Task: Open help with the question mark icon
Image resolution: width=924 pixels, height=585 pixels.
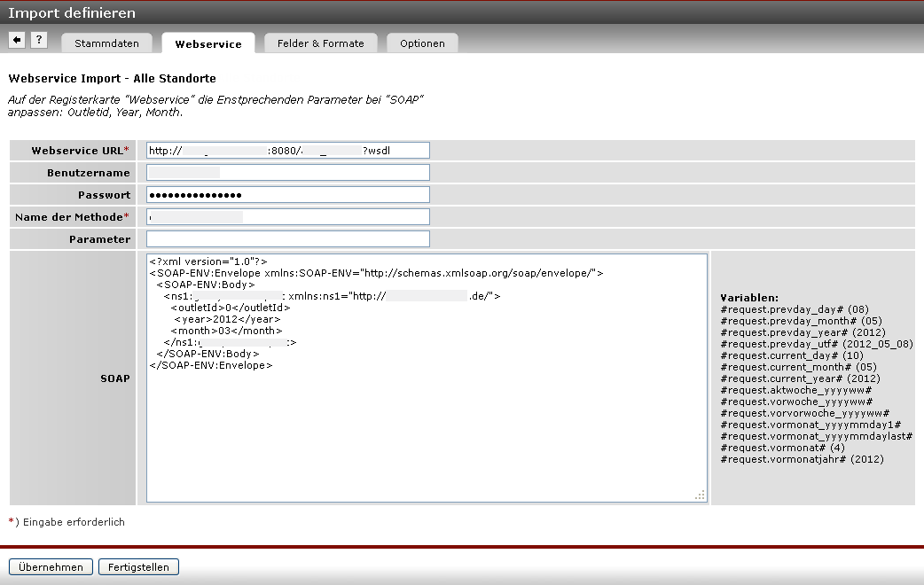Action: tap(39, 40)
